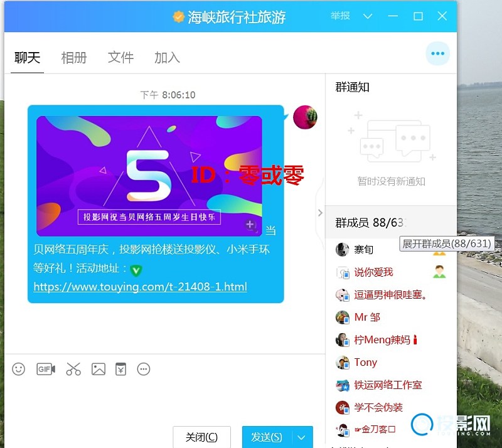Click the avatar of Tony
The image size is (502, 448).
point(342,362)
